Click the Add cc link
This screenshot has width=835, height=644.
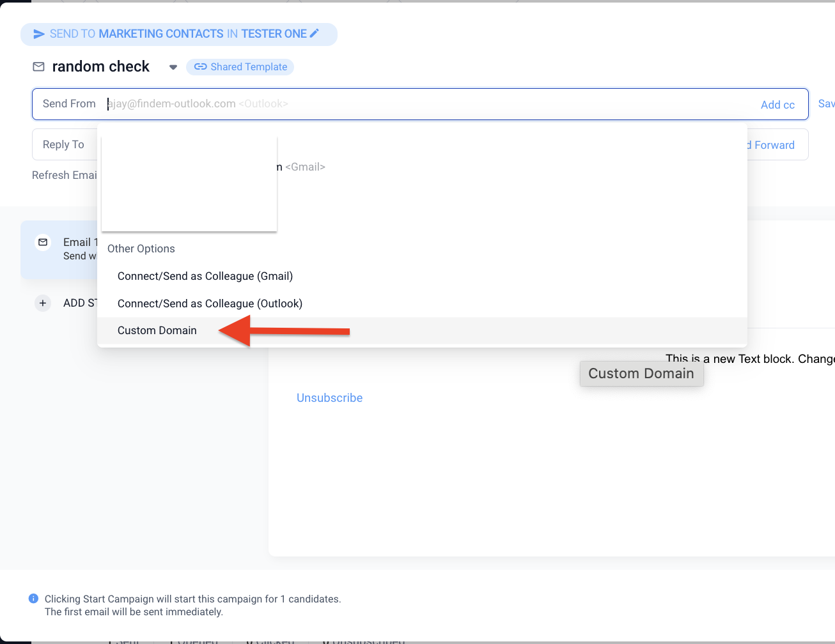tap(777, 105)
